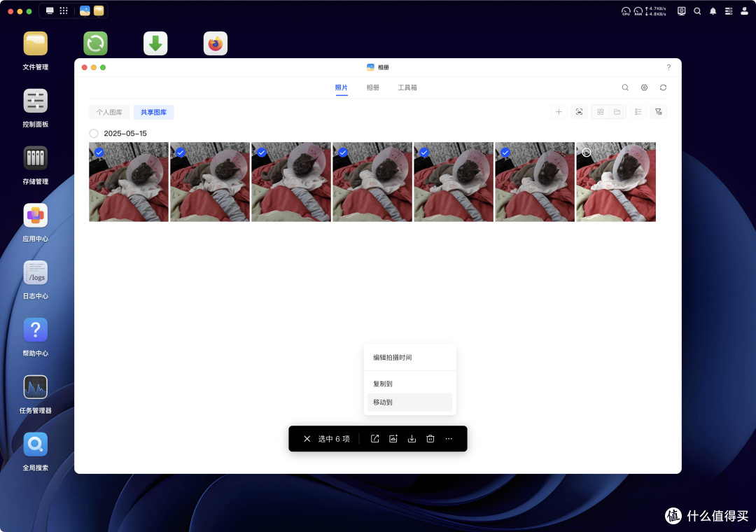This screenshot has width=756, height=532.
Task: Switch to the 相册 tab
Action: tap(372, 87)
